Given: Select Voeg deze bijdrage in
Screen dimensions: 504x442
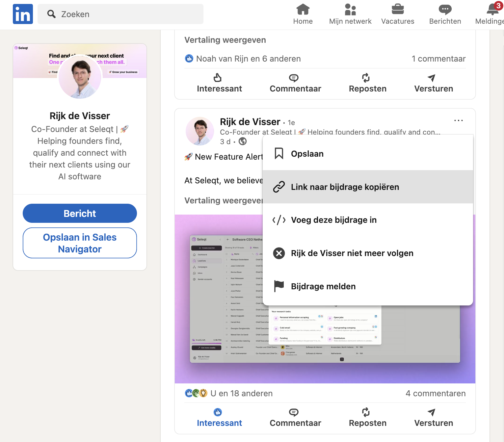Looking at the screenshot, I should pyautogui.click(x=368, y=220).
